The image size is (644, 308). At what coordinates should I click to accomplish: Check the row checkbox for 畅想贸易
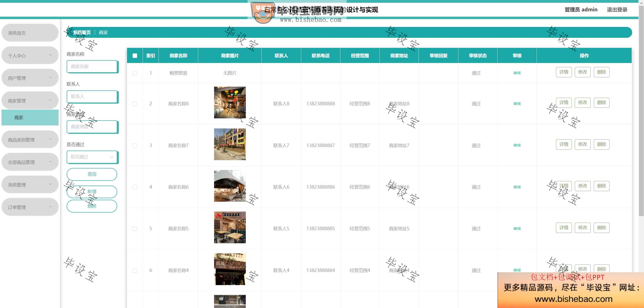pyautogui.click(x=135, y=73)
